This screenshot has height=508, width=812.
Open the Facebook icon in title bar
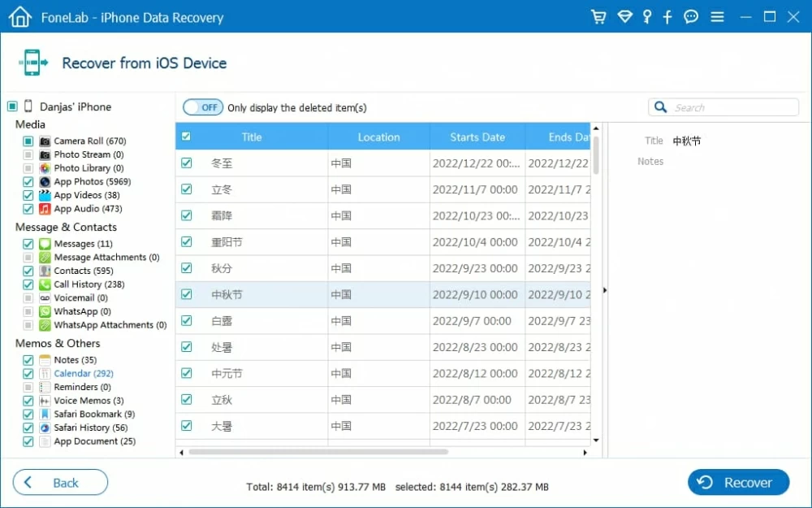(667, 17)
